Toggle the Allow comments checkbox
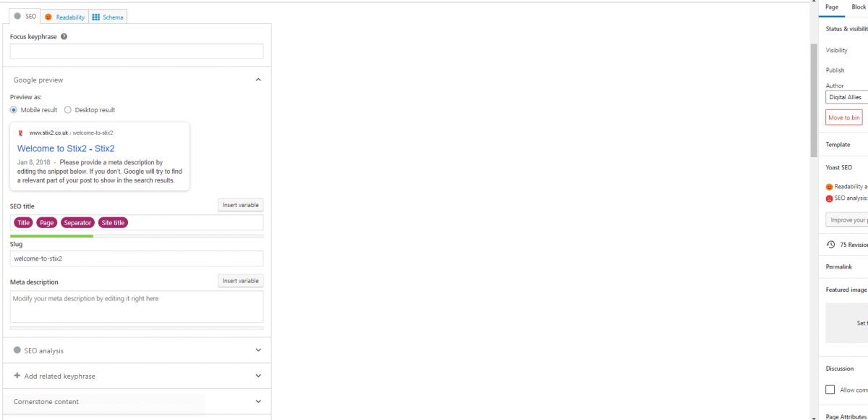The width and height of the screenshot is (868, 420). tap(830, 390)
